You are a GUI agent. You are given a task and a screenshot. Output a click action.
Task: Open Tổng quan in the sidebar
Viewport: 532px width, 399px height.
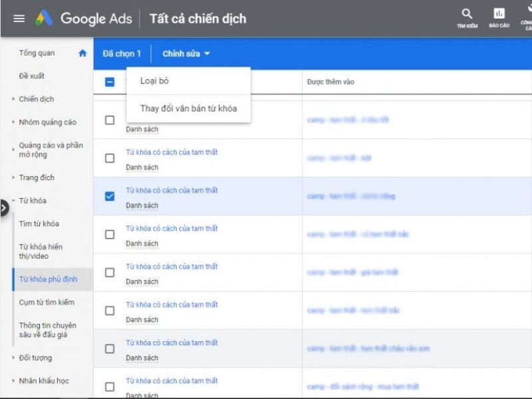coord(37,53)
